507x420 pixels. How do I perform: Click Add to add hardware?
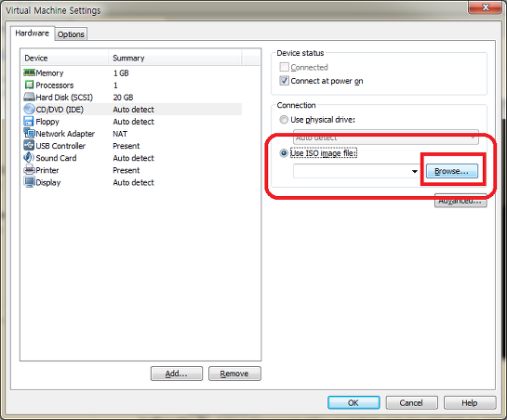pos(177,374)
